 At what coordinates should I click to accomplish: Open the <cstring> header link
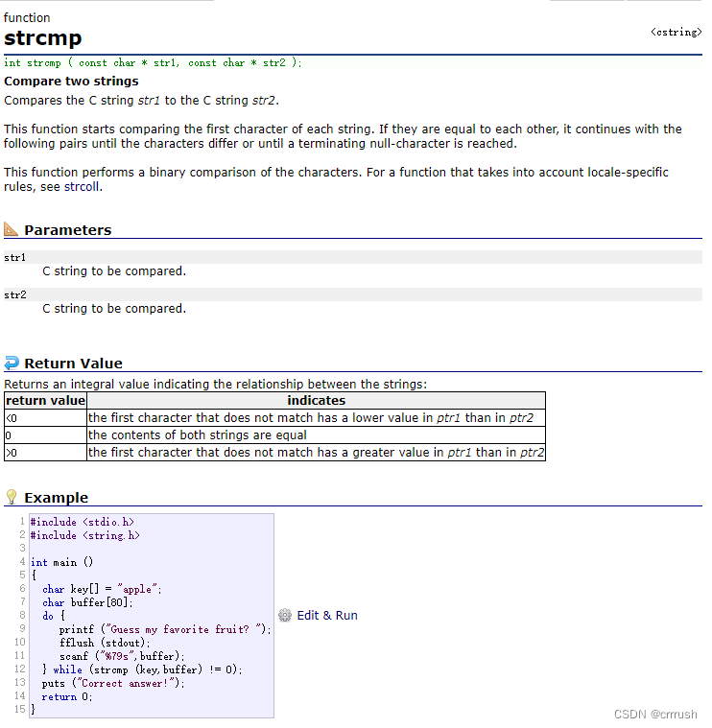click(676, 32)
